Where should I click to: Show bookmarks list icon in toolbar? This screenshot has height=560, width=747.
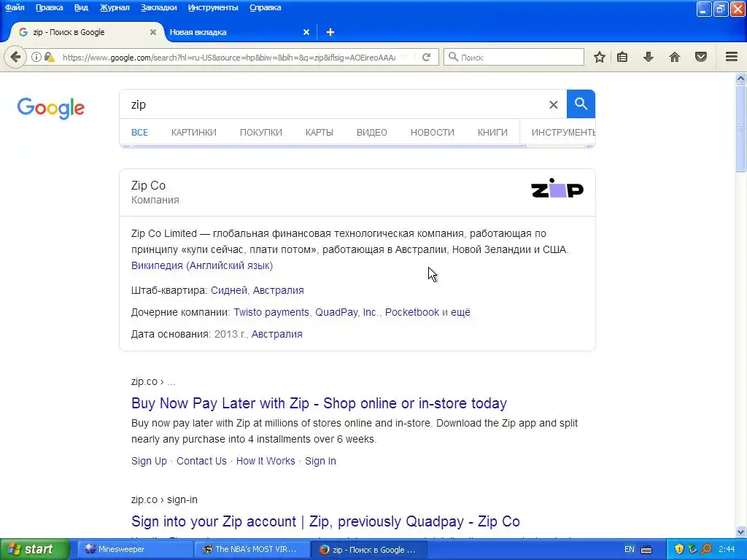[x=622, y=57]
